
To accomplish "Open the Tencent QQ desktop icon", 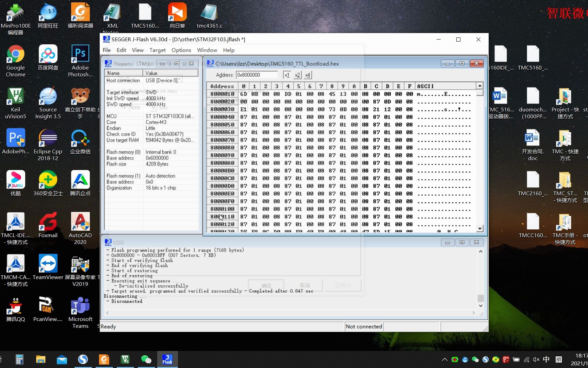I will 16,309.
